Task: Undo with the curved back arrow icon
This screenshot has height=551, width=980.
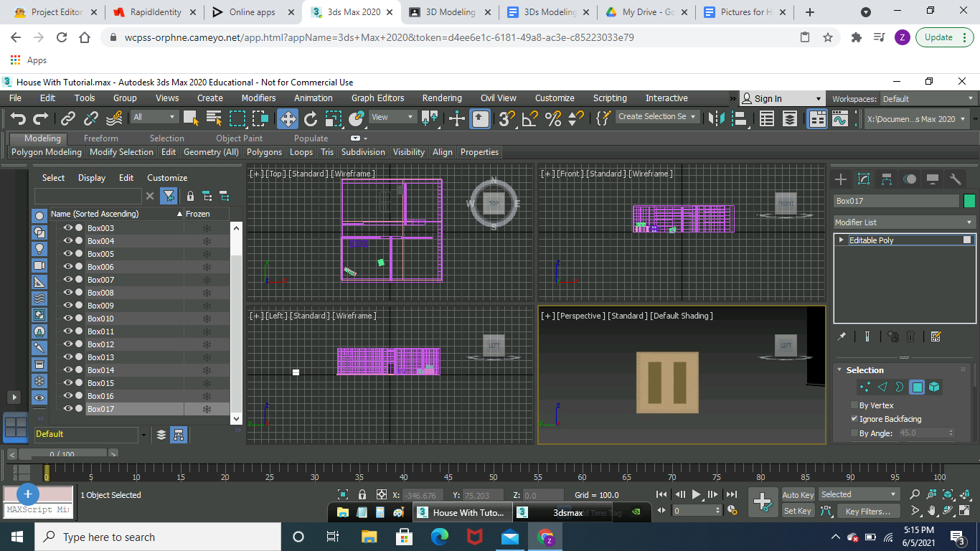Action: (18, 118)
